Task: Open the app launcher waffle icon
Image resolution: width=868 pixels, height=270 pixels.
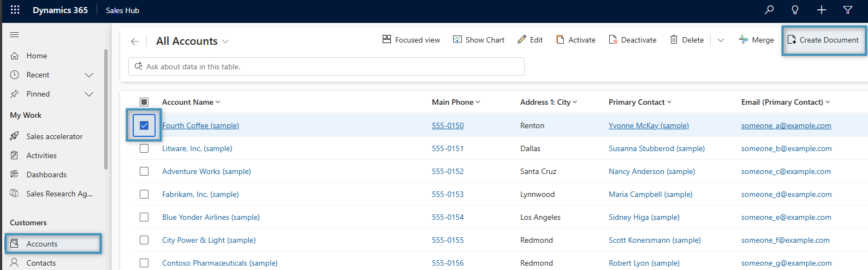Action: [x=15, y=10]
